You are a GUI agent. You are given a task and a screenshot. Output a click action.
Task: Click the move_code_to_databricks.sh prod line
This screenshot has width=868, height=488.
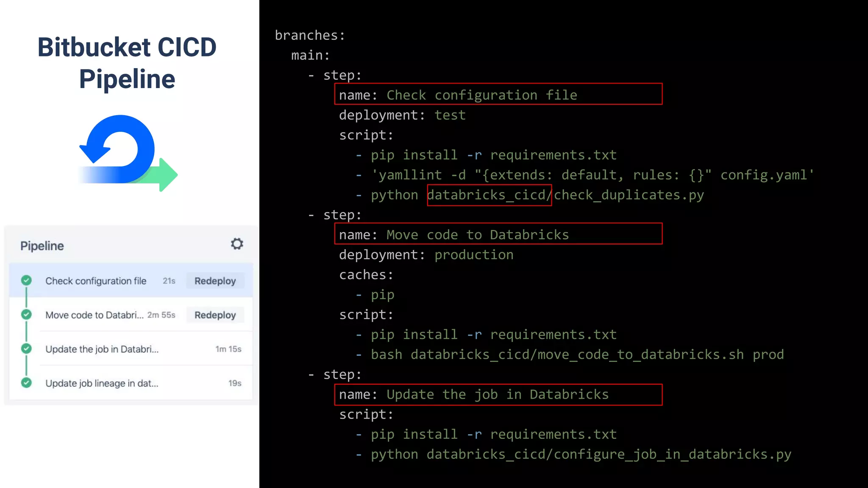pyautogui.click(x=570, y=354)
